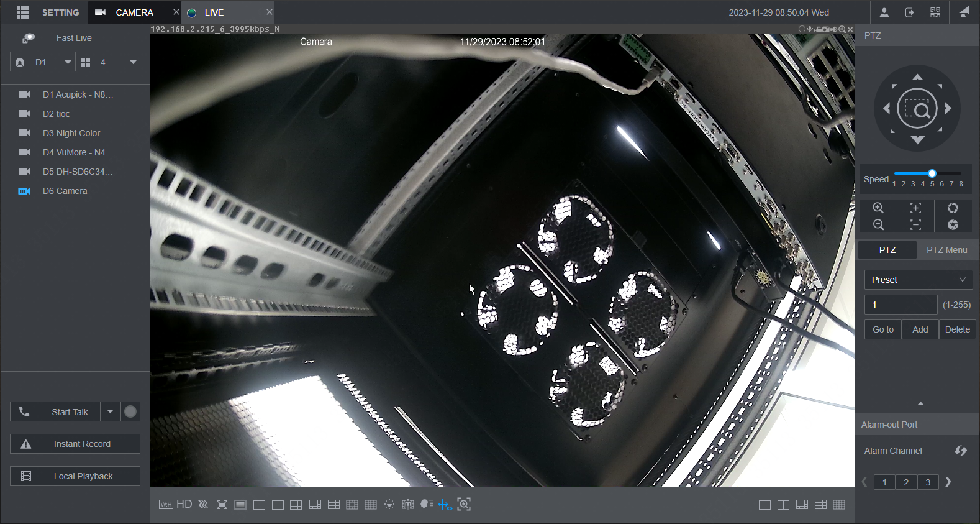The image size is (980, 524).
Task: Toggle the record circle beside Start Talk
Action: tap(130, 411)
